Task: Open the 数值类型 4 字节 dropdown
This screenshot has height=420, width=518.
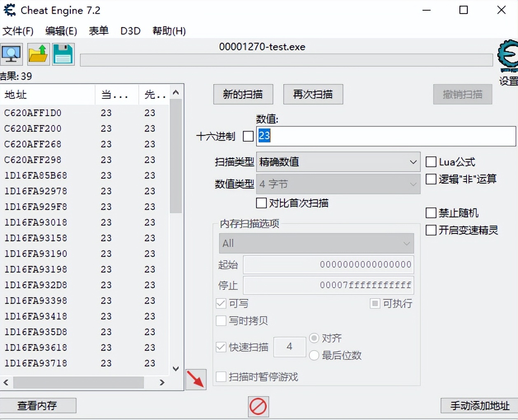Action: (338, 184)
